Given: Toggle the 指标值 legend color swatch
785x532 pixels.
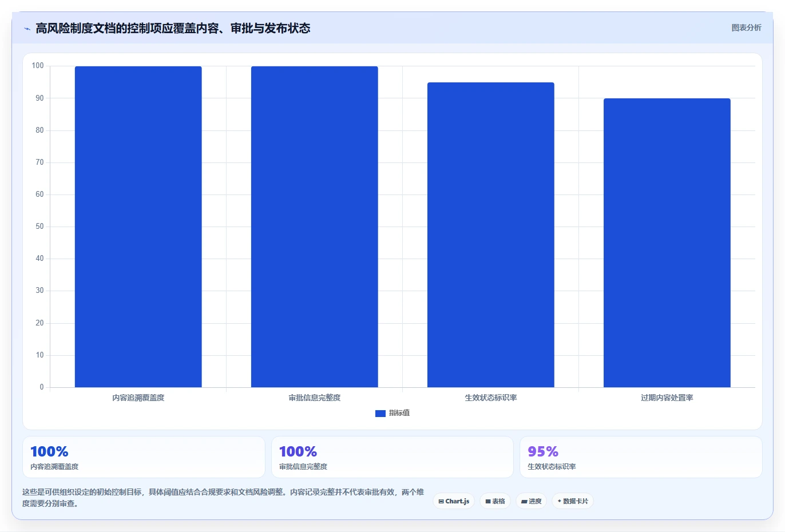Looking at the screenshot, I should [380, 413].
